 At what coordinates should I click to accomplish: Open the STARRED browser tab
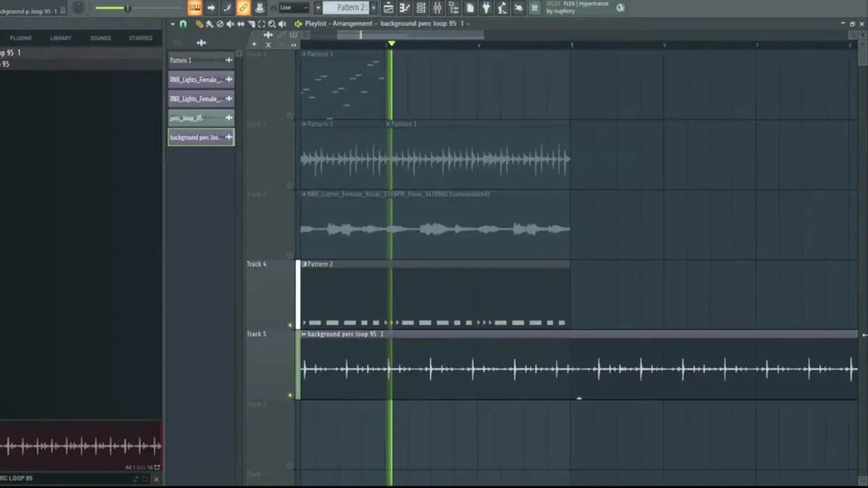pyautogui.click(x=140, y=38)
